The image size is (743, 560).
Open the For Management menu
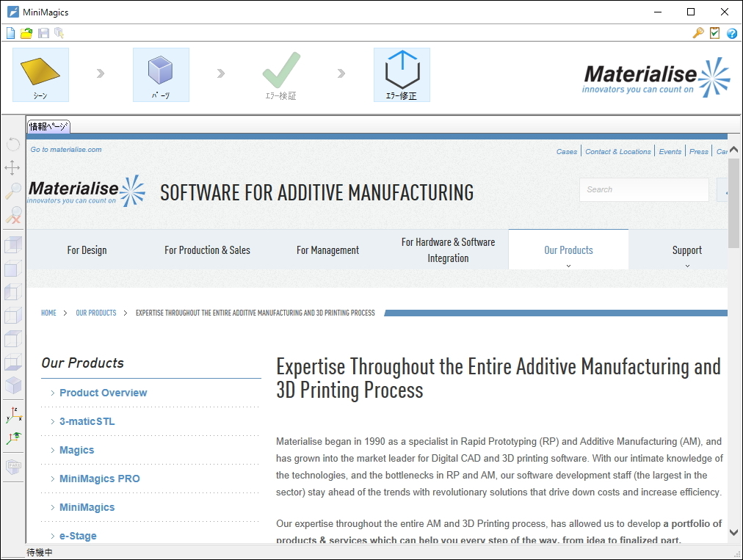(x=328, y=250)
